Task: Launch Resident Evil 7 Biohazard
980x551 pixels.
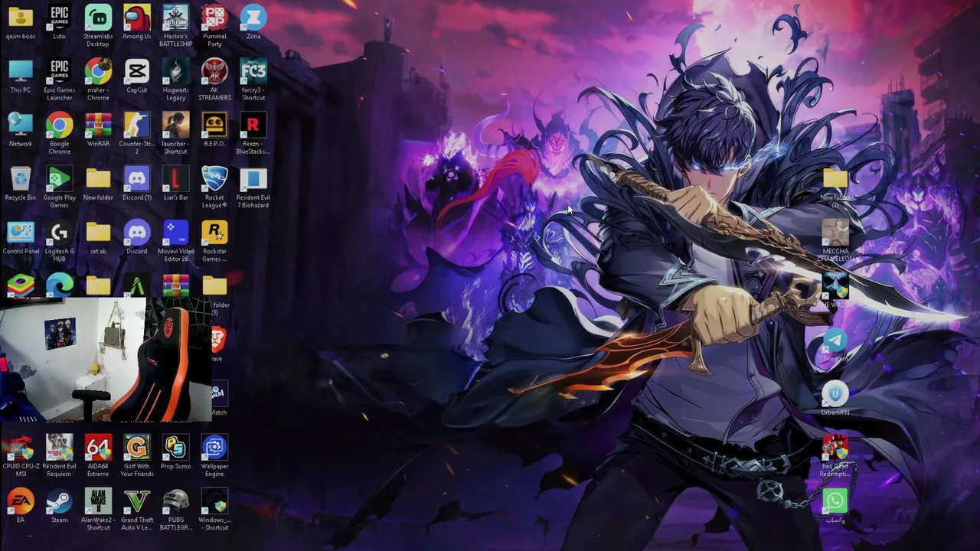Action: click(x=253, y=186)
